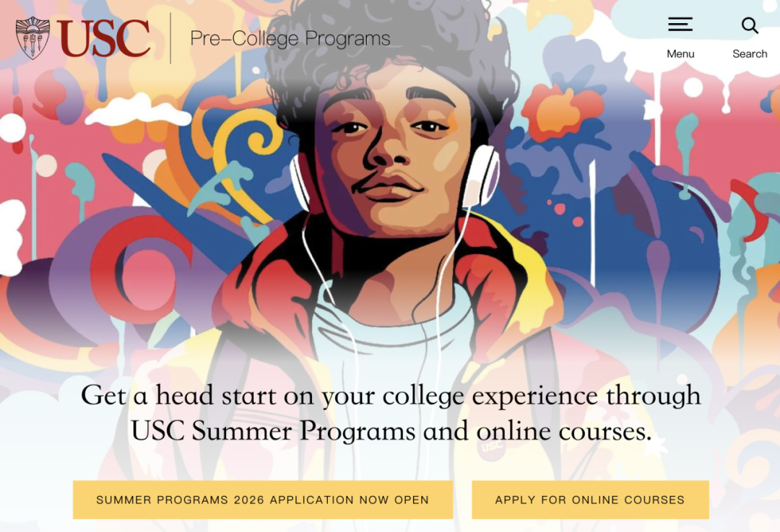Click the student's face in hero illustration

tap(390, 159)
